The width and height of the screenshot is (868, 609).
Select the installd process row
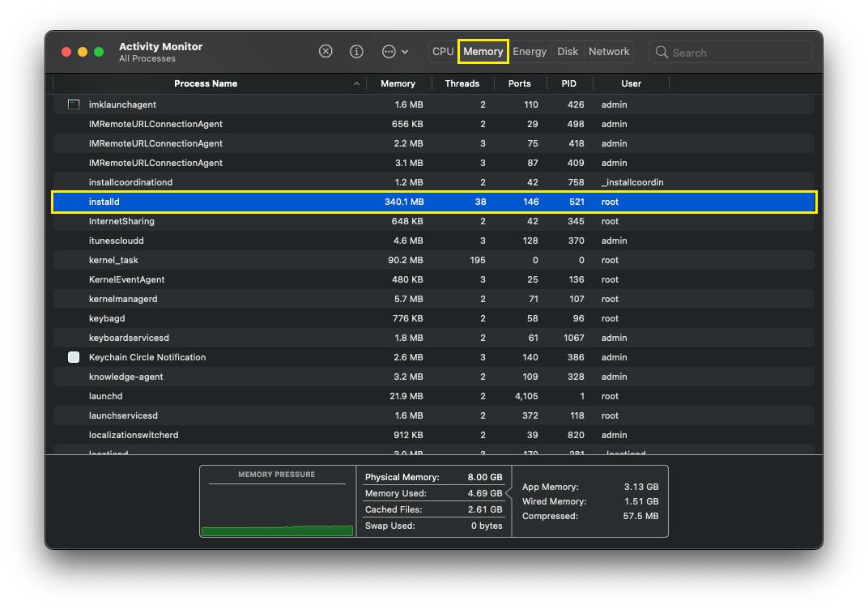click(434, 202)
